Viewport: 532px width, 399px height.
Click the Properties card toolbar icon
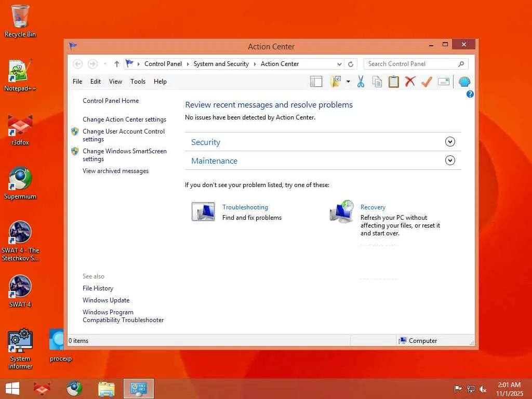pyautogui.click(x=444, y=82)
